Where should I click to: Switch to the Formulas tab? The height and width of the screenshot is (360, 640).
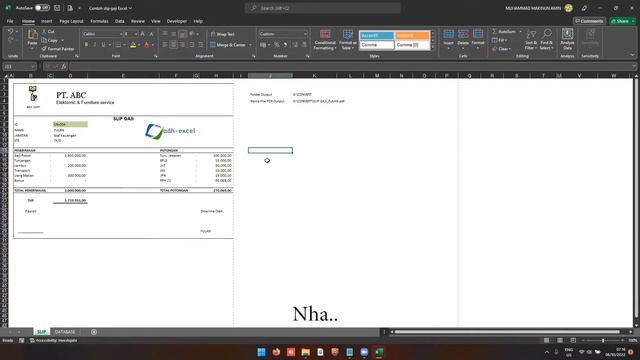click(x=99, y=21)
